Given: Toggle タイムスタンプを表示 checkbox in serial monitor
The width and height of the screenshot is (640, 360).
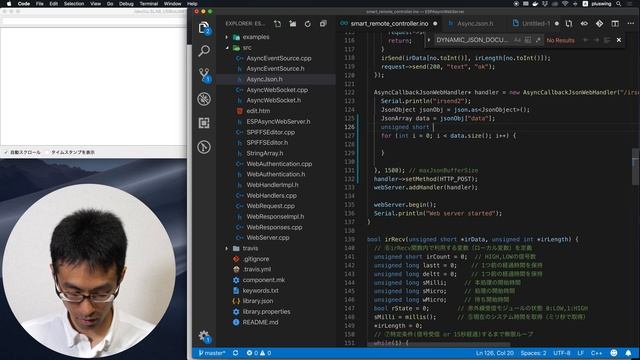Looking at the screenshot, I should click(47, 152).
